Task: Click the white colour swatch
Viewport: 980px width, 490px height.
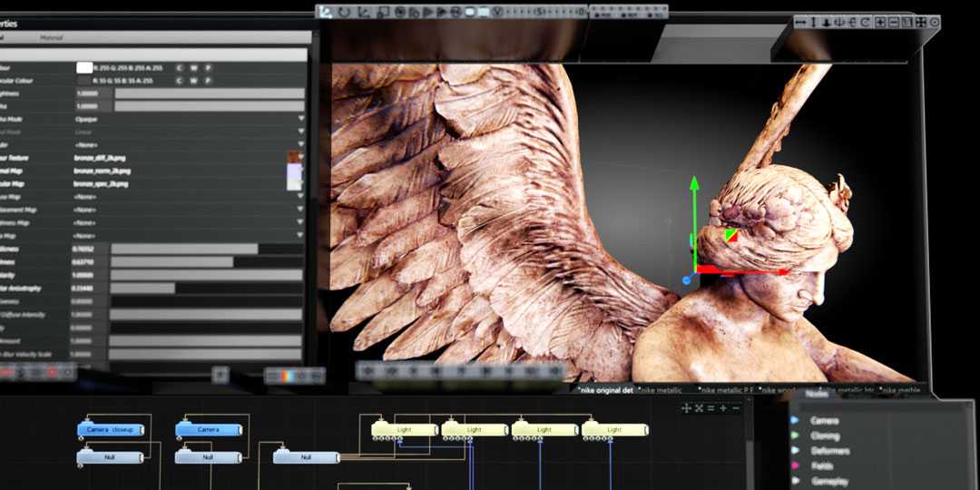Action: pyautogui.click(x=85, y=68)
